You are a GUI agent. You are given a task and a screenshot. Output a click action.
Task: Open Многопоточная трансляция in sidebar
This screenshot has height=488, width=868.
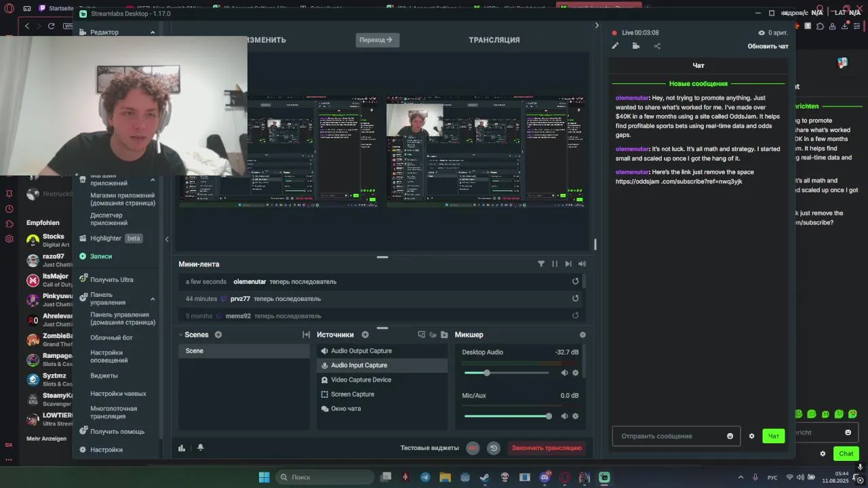tap(113, 412)
